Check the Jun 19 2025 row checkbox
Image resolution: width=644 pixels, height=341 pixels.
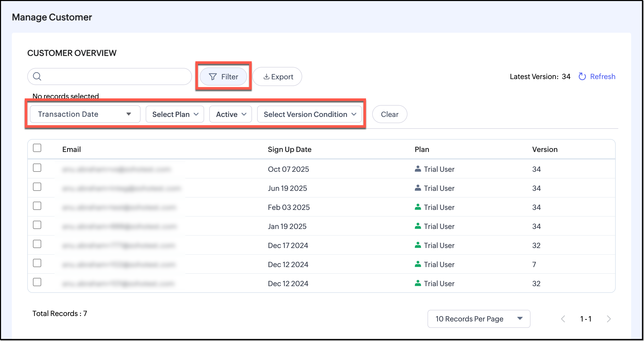click(x=37, y=187)
